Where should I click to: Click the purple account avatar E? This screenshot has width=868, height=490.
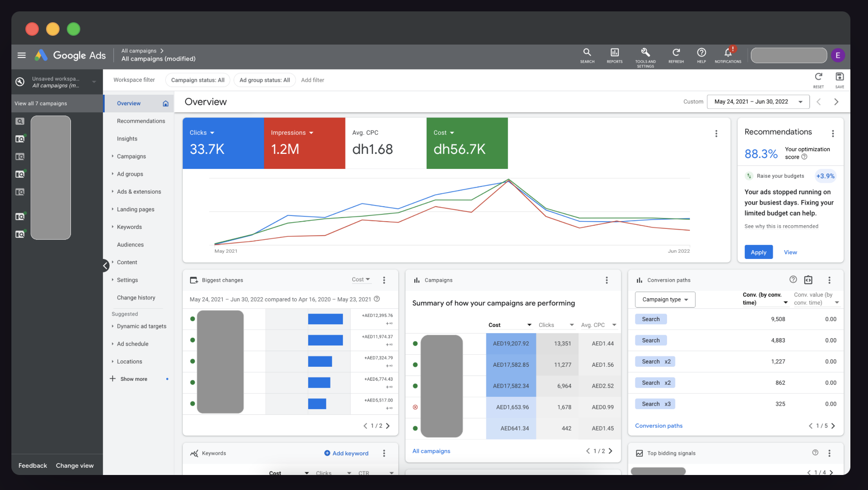click(x=838, y=55)
